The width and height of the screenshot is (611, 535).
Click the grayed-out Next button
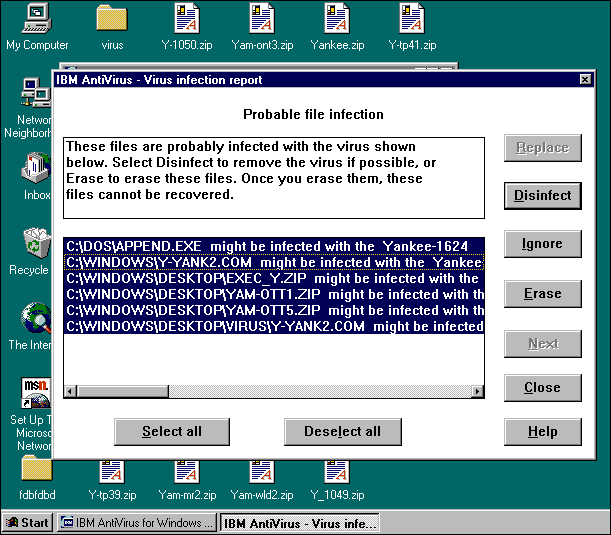(542, 344)
